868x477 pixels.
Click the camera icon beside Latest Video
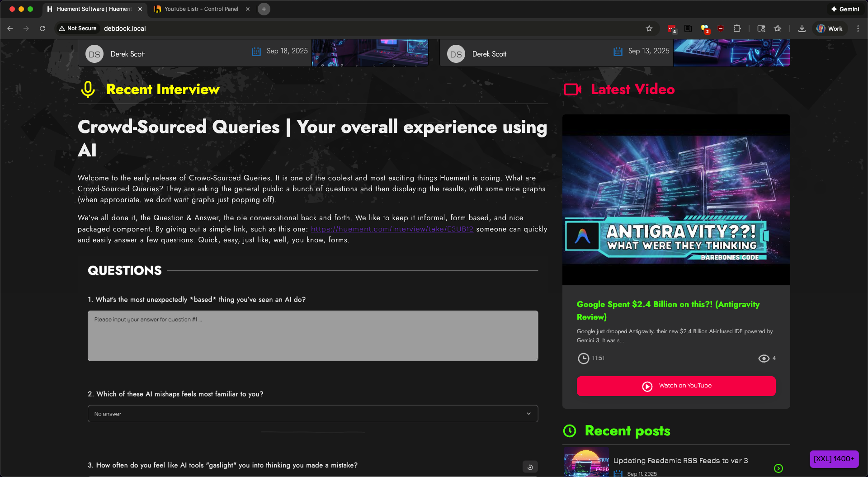point(573,90)
